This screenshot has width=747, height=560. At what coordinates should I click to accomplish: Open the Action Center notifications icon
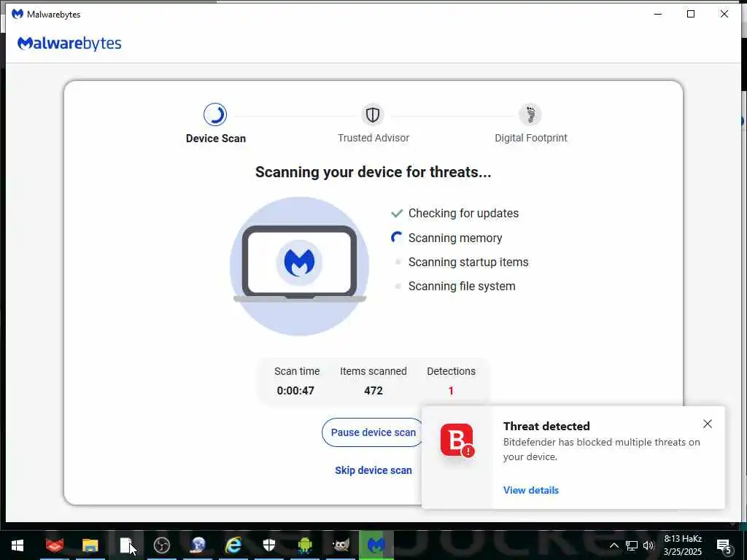coord(724,545)
